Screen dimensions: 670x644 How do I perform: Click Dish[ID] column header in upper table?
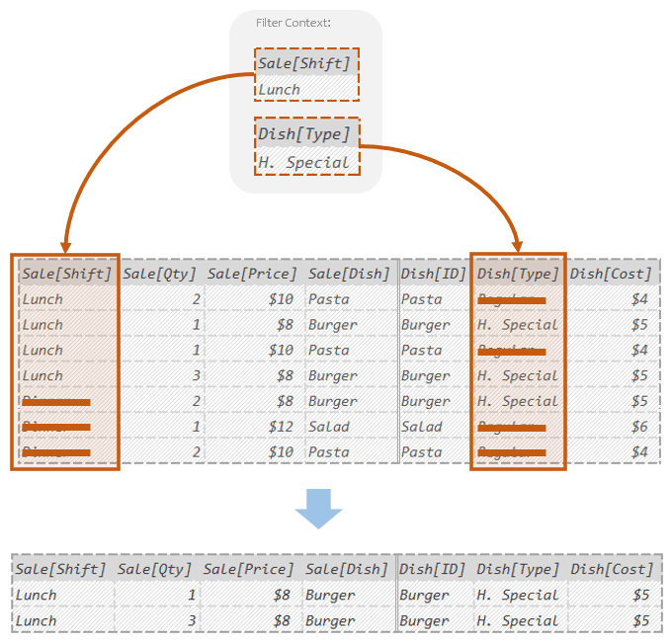click(x=433, y=274)
